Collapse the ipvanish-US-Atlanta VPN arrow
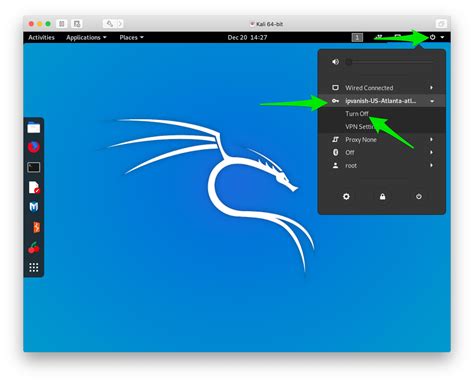The width and height of the screenshot is (474, 383). tap(432, 101)
